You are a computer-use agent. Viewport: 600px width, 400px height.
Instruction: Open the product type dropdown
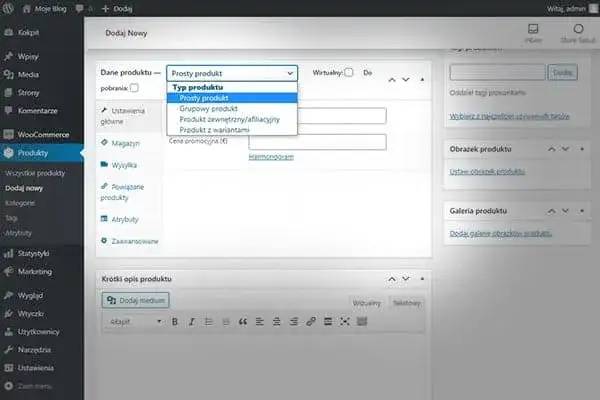click(232, 73)
